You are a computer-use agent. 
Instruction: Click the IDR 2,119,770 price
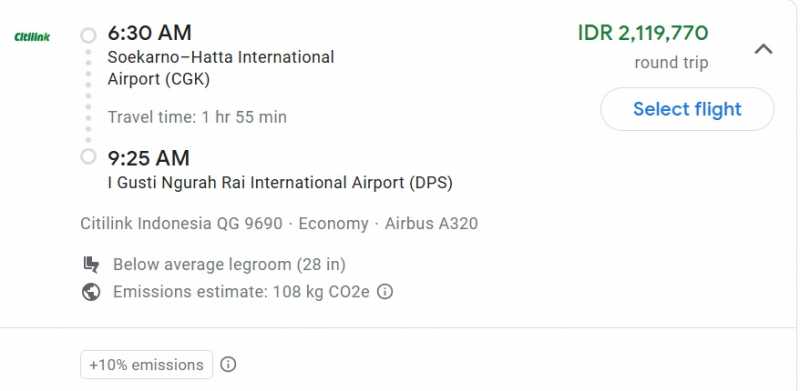(643, 34)
